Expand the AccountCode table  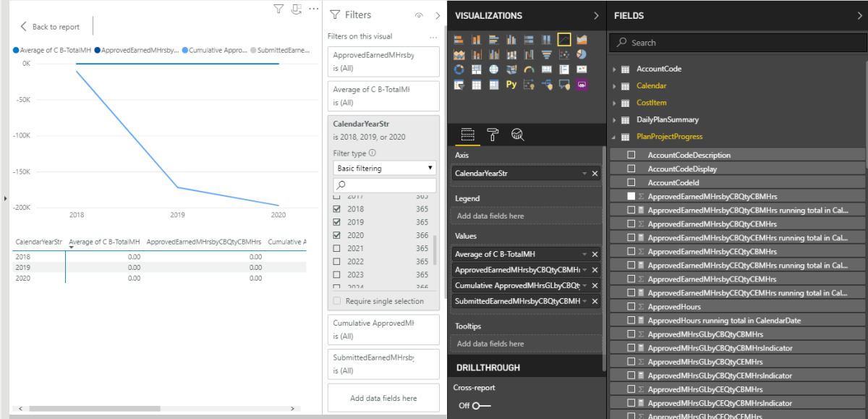coord(615,69)
